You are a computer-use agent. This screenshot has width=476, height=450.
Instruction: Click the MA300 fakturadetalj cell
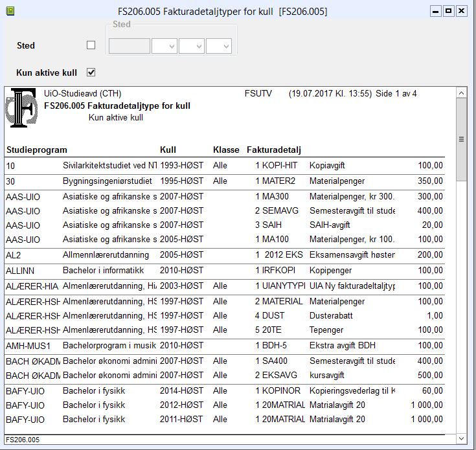click(x=275, y=197)
